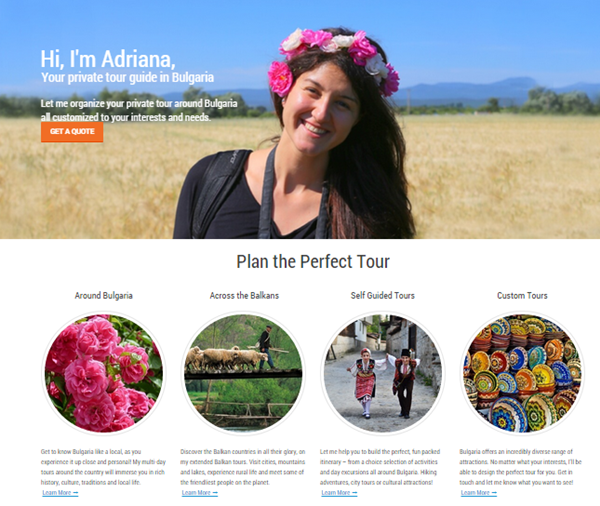Click the pink roses circular image

104,373
